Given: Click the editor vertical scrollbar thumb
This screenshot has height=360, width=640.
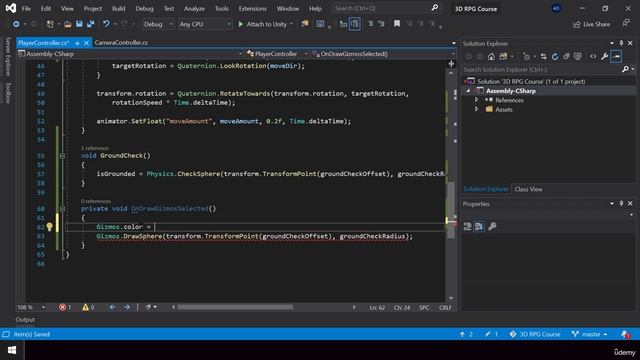Looking at the screenshot, I should pos(451,209).
